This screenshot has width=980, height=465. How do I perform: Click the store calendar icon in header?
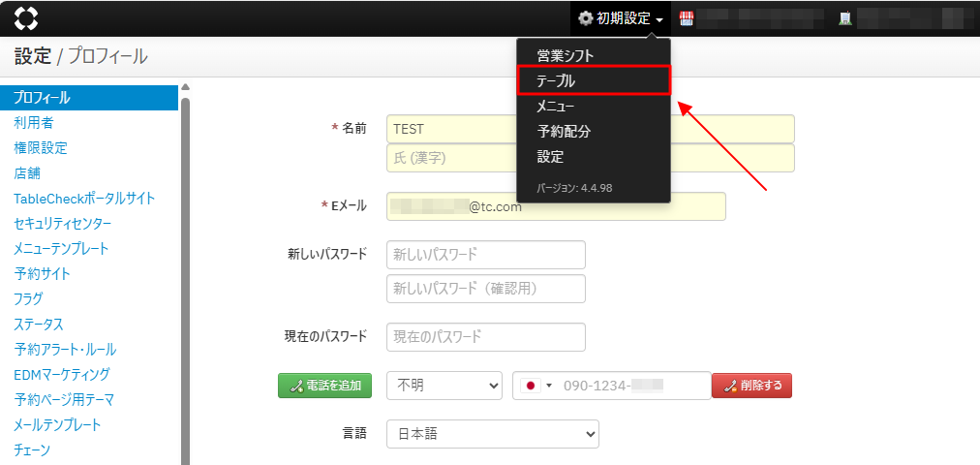(x=687, y=18)
